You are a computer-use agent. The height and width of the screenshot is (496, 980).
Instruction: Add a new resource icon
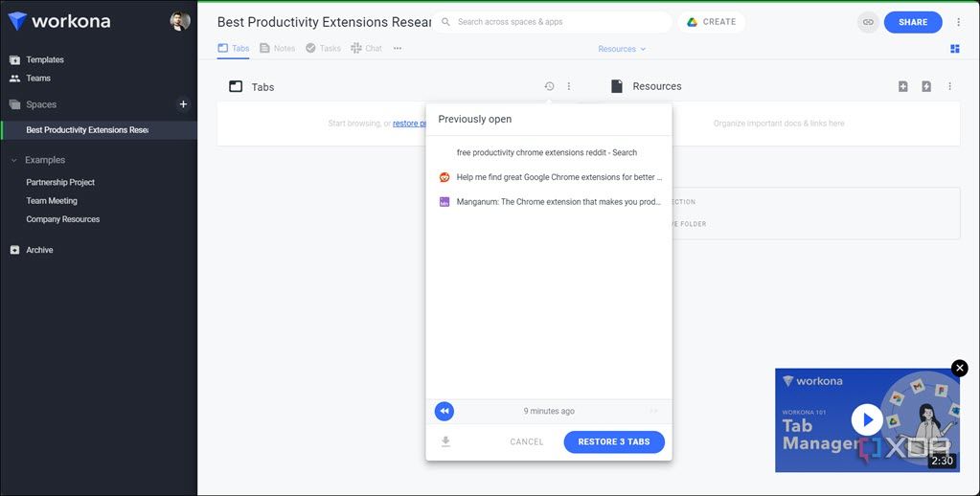903,86
